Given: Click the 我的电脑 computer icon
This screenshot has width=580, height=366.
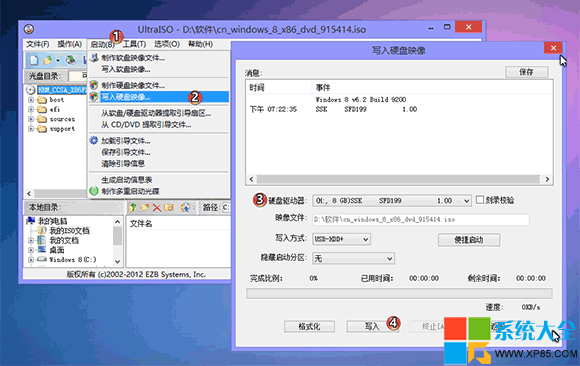Looking at the screenshot, I should click(x=31, y=221).
